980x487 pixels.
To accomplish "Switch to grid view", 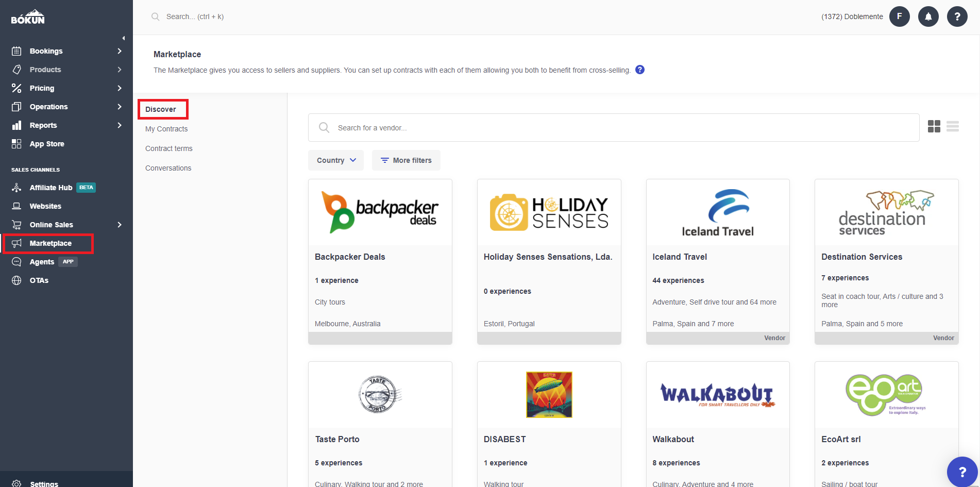I will (934, 126).
